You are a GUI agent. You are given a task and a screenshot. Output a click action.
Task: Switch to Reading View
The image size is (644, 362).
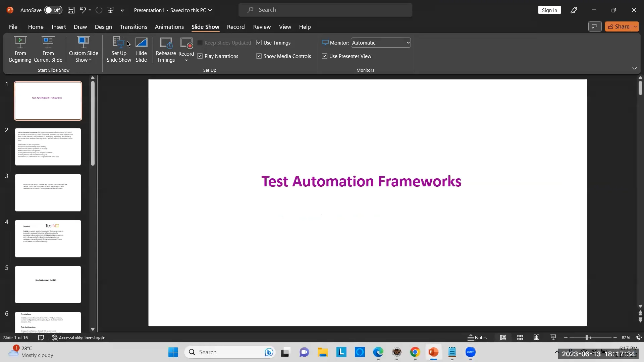click(x=536, y=338)
